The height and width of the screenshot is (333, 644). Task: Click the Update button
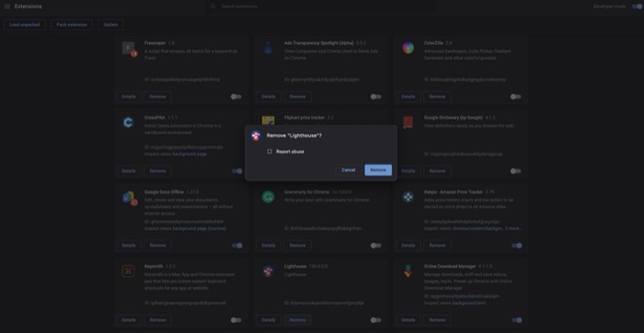(110, 25)
